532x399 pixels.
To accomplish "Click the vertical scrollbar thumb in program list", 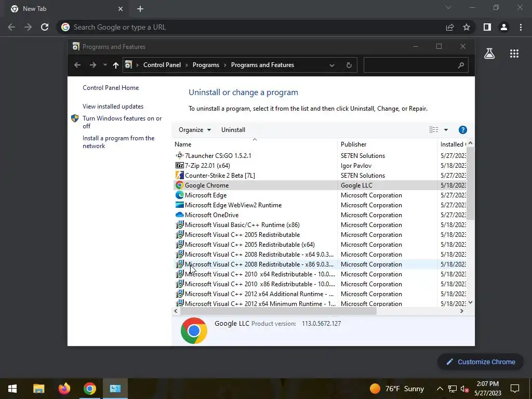I will (x=470, y=183).
